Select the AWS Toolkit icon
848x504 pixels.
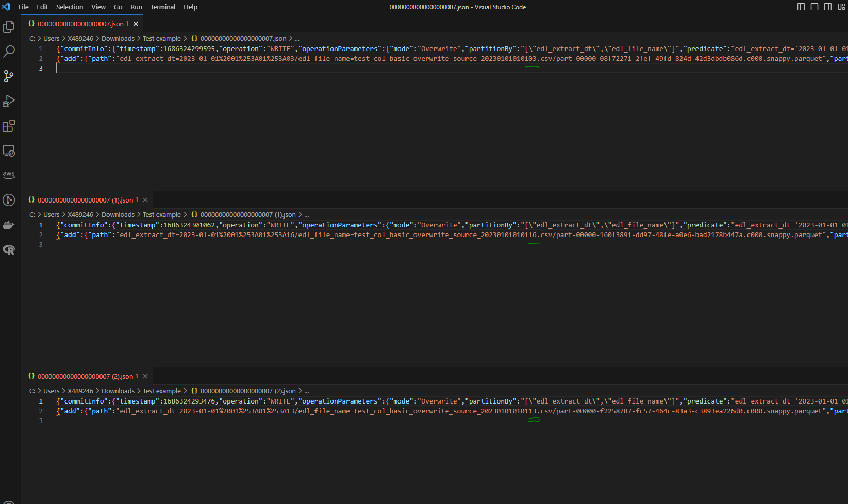point(9,174)
